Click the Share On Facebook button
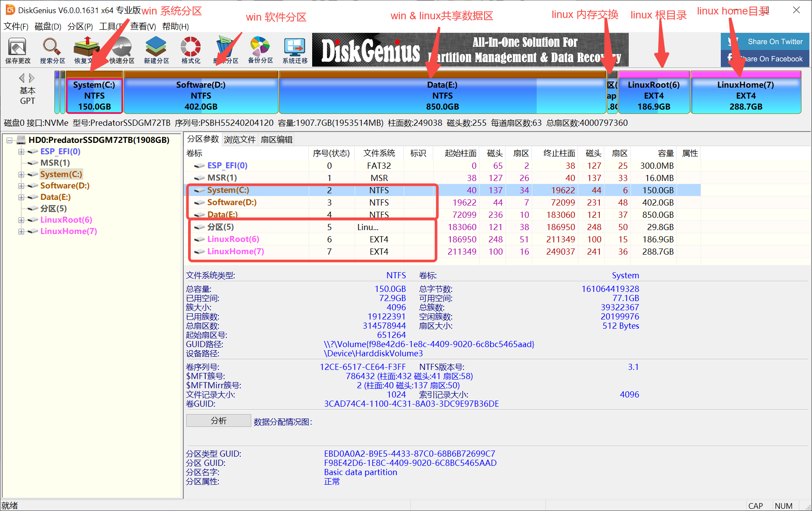The height and width of the screenshot is (511, 812). pyautogui.click(x=765, y=58)
